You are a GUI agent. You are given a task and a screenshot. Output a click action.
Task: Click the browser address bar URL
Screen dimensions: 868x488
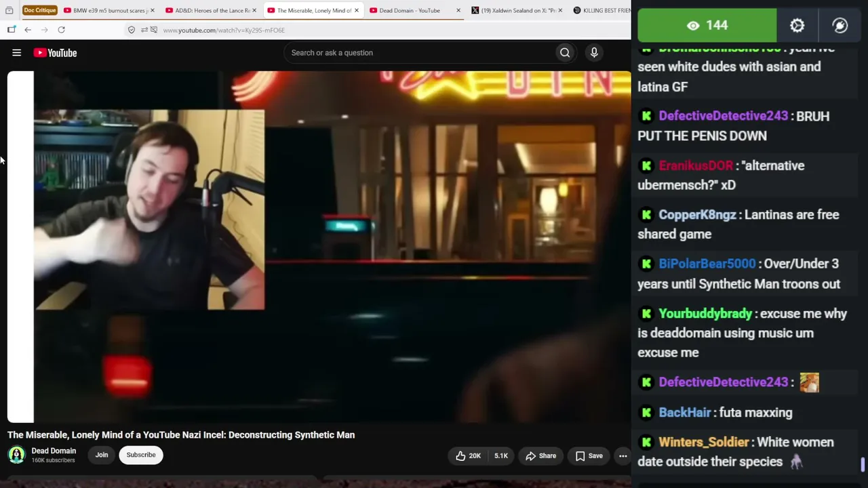point(224,30)
